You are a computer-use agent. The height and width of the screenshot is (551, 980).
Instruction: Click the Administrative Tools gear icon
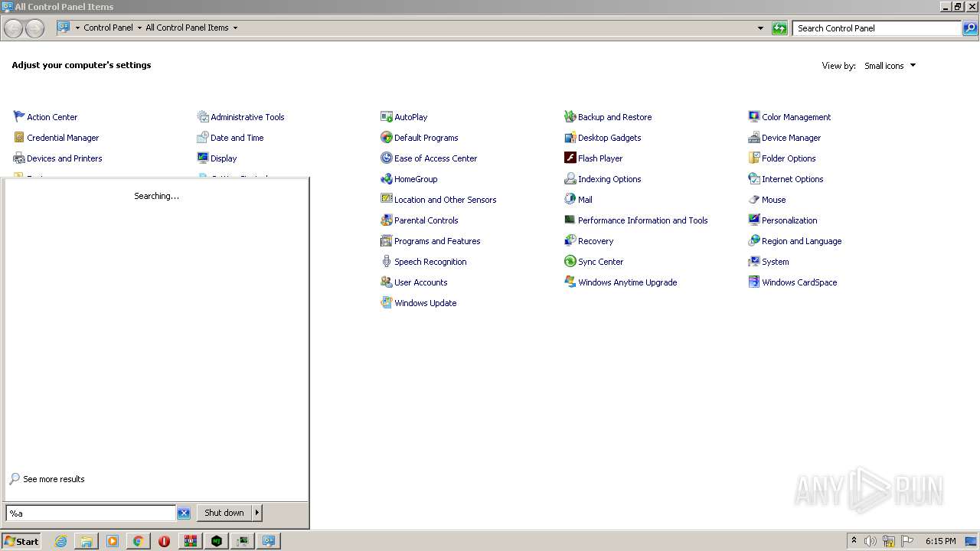[x=203, y=117]
